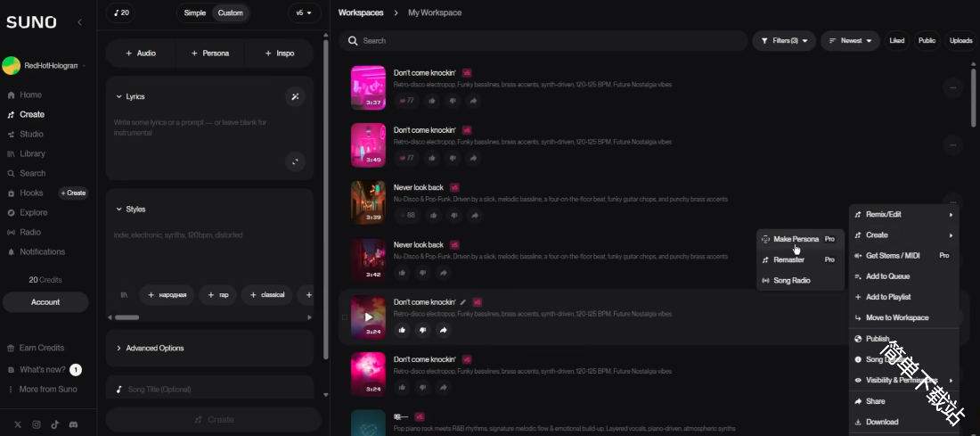Click the expand lyrics editor icon
This screenshot has width=980, height=436.
(x=295, y=161)
